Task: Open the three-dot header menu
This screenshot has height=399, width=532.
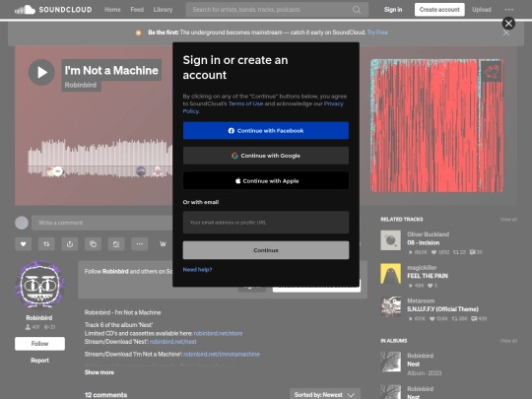Action: point(509,10)
